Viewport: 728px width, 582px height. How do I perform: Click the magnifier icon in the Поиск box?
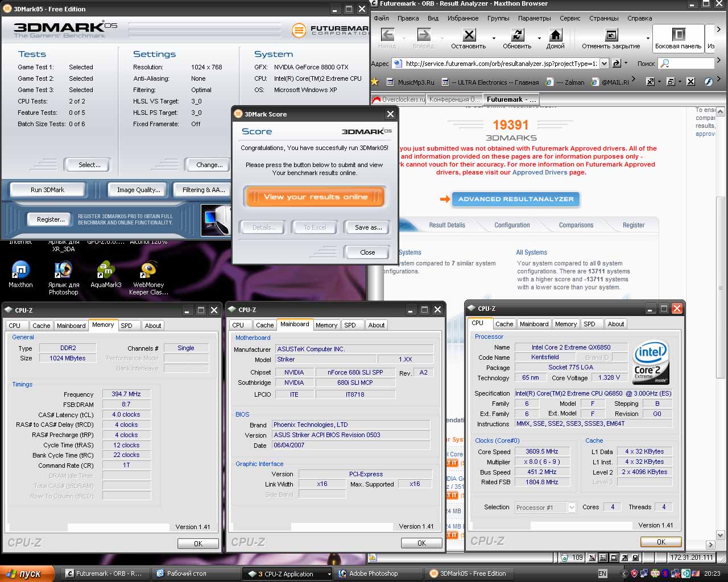[x=665, y=64]
